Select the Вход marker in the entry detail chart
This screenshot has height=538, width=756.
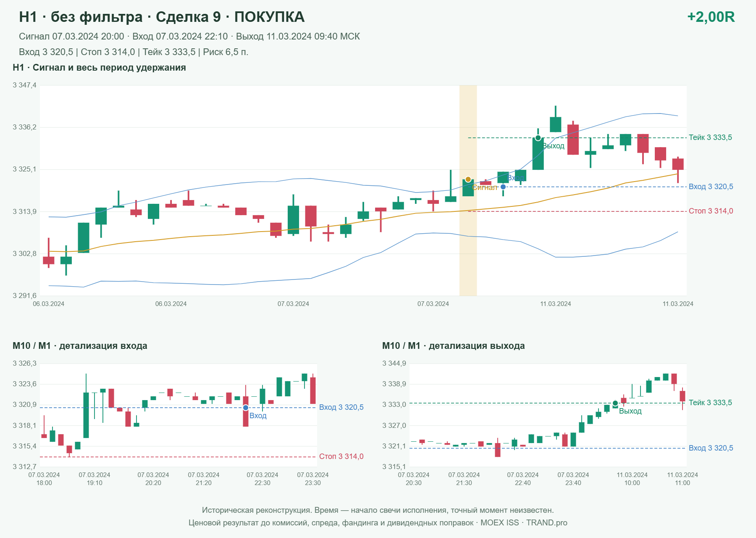pyautogui.click(x=246, y=408)
